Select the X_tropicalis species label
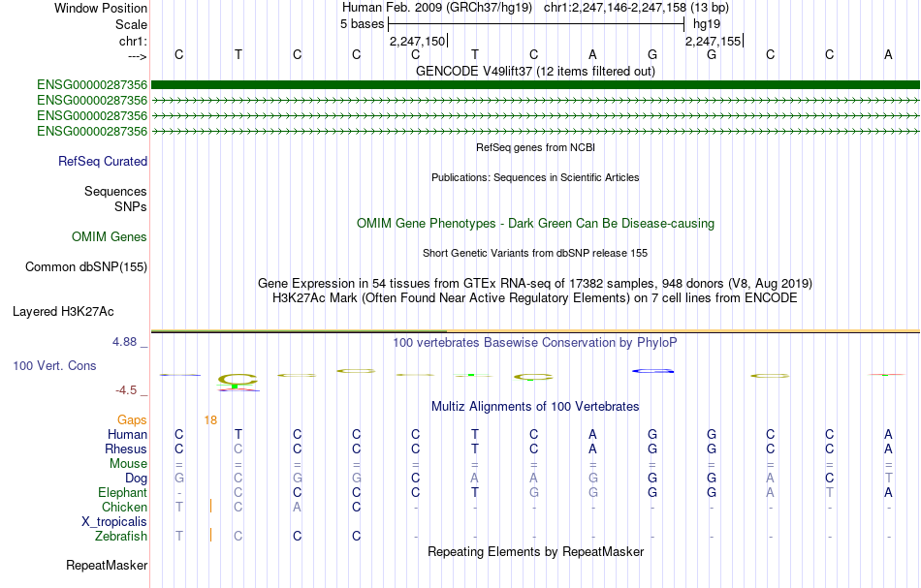Image resolution: width=921 pixels, height=588 pixels. click(x=114, y=522)
